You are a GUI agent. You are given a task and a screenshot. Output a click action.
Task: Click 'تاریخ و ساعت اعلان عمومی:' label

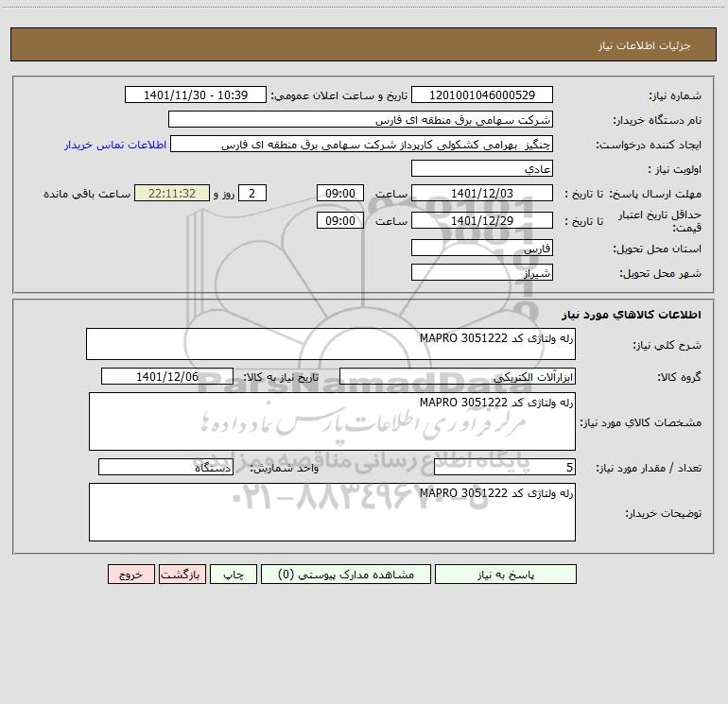(x=339, y=96)
